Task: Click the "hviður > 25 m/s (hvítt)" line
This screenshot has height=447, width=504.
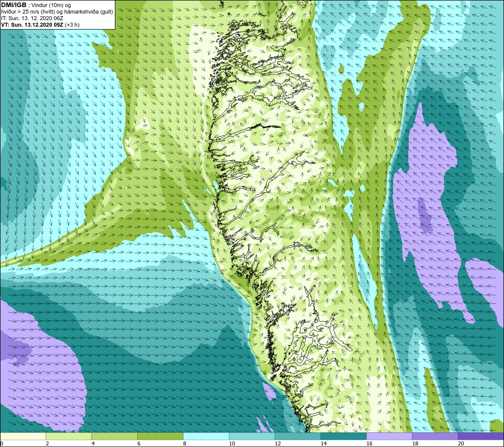Action: pyautogui.click(x=28, y=12)
